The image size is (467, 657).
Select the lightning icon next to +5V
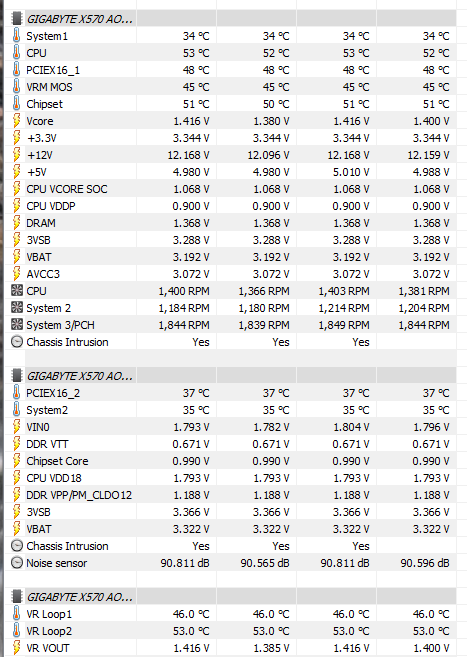tap(16, 172)
